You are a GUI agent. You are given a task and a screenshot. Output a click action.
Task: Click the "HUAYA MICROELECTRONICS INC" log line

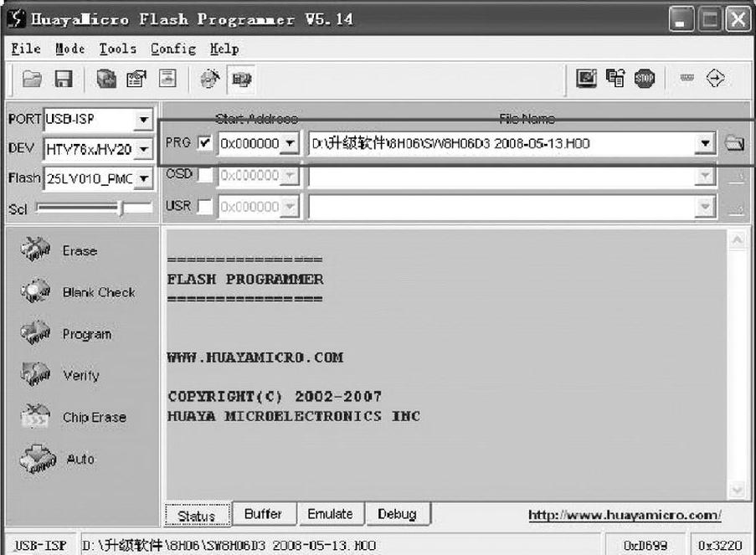(294, 416)
